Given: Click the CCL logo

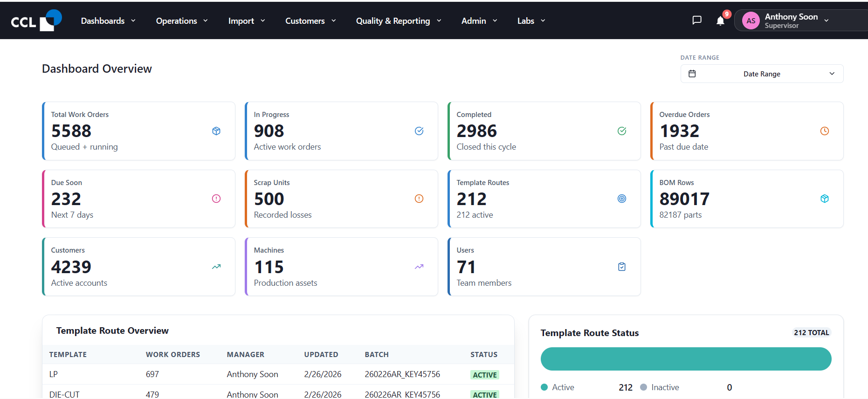Looking at the screenshot, I should tap(36, 21).
